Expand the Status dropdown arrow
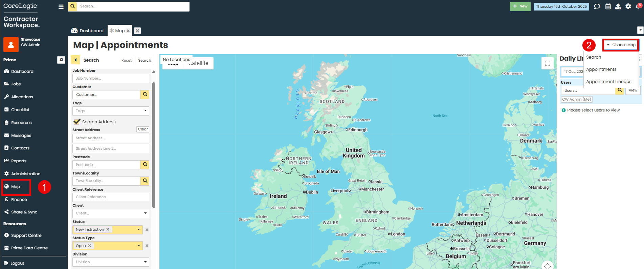 [138, 229]
